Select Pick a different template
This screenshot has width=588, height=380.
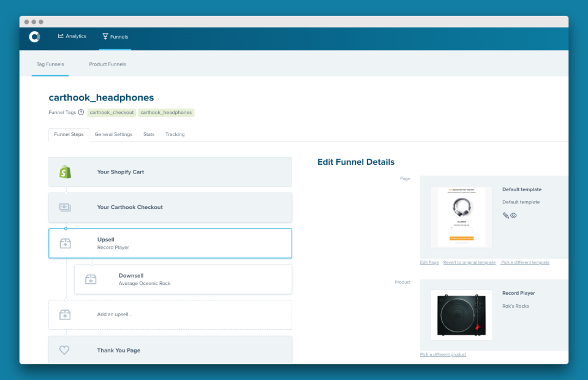(525, 262)
